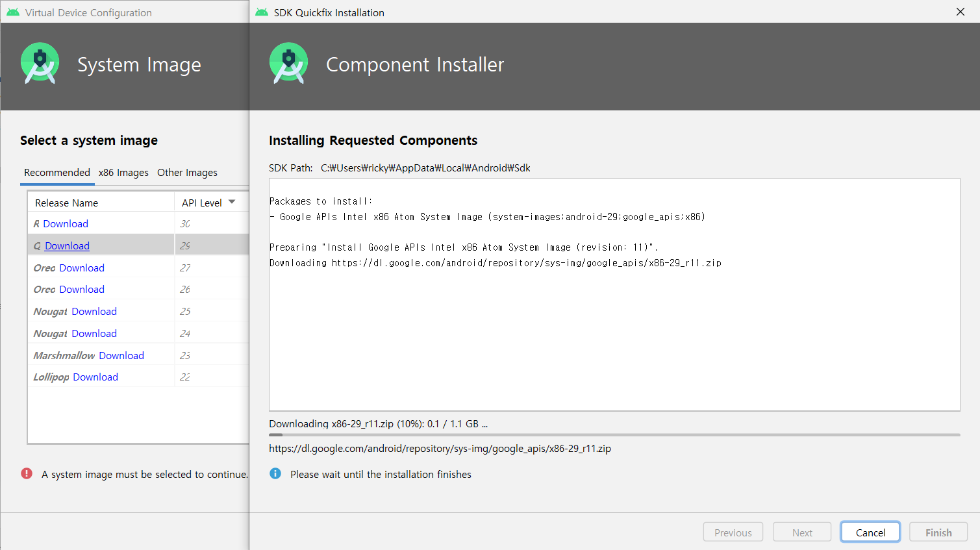Click 'A system image must be selected' warning text
Image resolution: width=980 pixels, height=550 pixels.
(x=145, y=474)
